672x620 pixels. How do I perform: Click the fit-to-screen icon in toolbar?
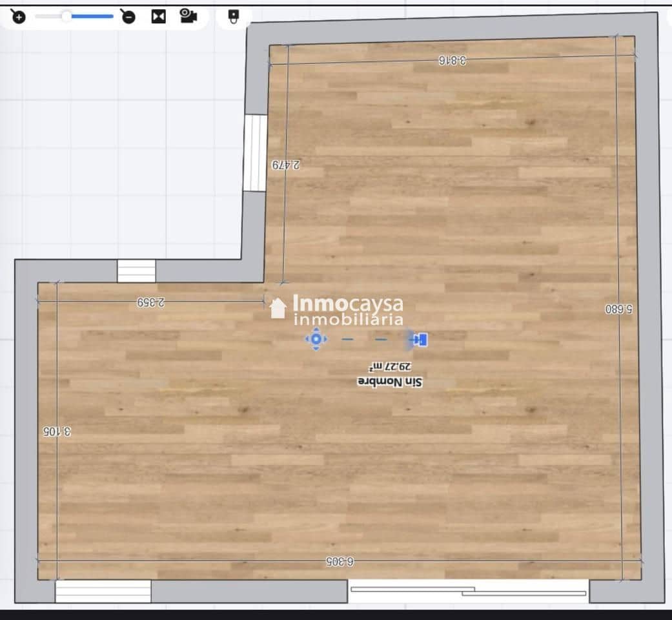(x=158, y=17)
